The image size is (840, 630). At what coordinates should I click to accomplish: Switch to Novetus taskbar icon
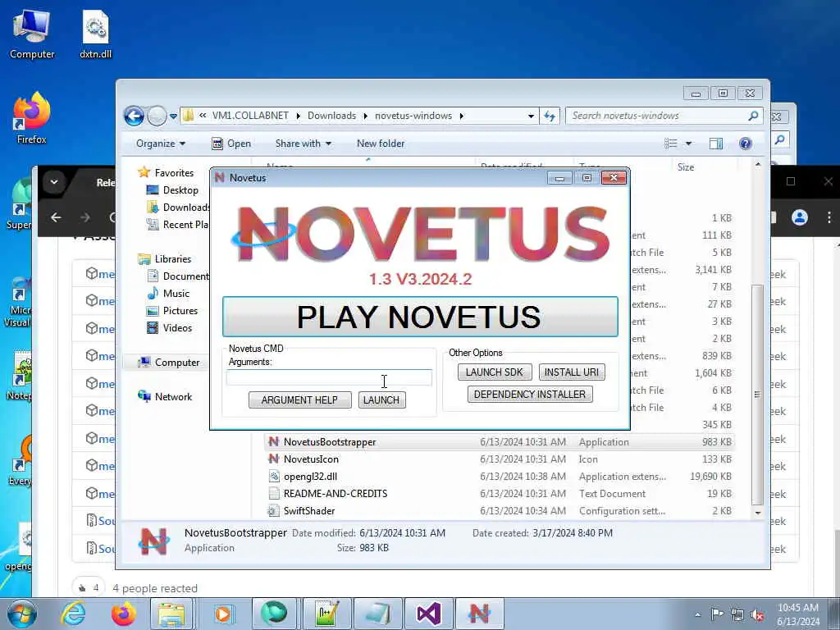[479, 614]
